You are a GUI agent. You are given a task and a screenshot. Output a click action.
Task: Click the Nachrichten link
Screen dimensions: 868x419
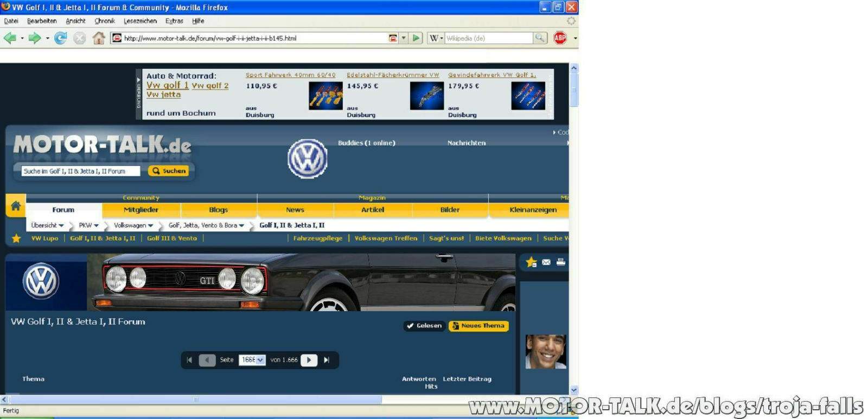pyautogui.click(x=467, y=143)
